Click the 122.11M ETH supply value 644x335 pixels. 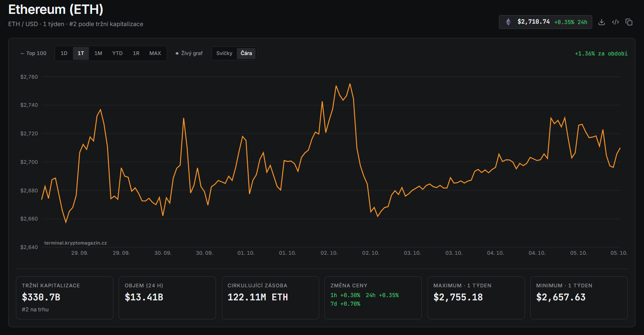(258, 298)
